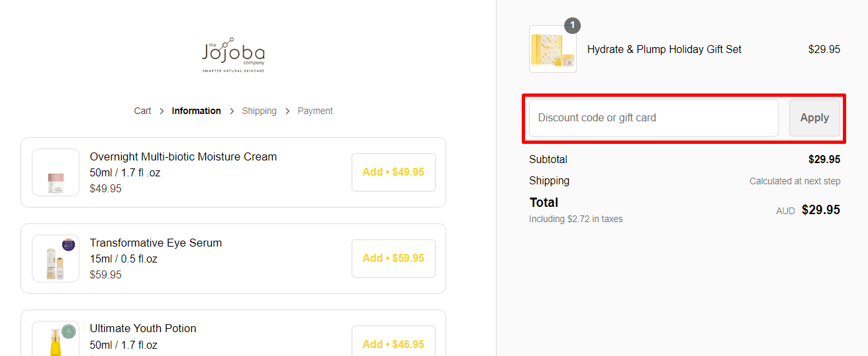The height and width of the screenshot is (356, 868).
Task: Click the AUD currency label
Action: click(x=785, y=211)
